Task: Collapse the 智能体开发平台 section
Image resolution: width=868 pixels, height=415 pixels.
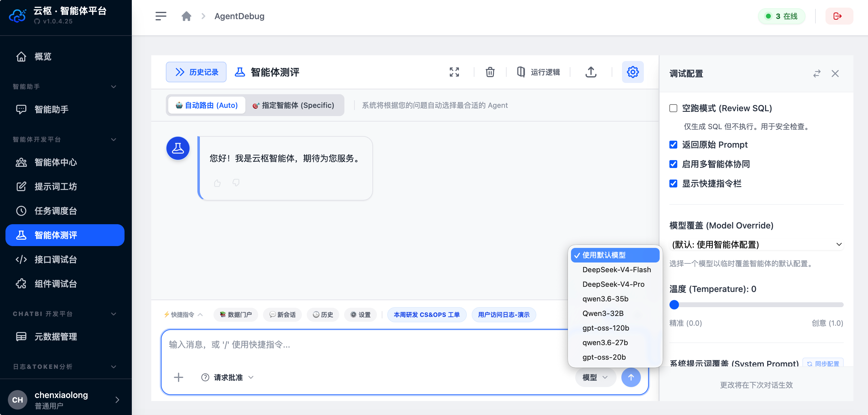Action: point(65,139)
